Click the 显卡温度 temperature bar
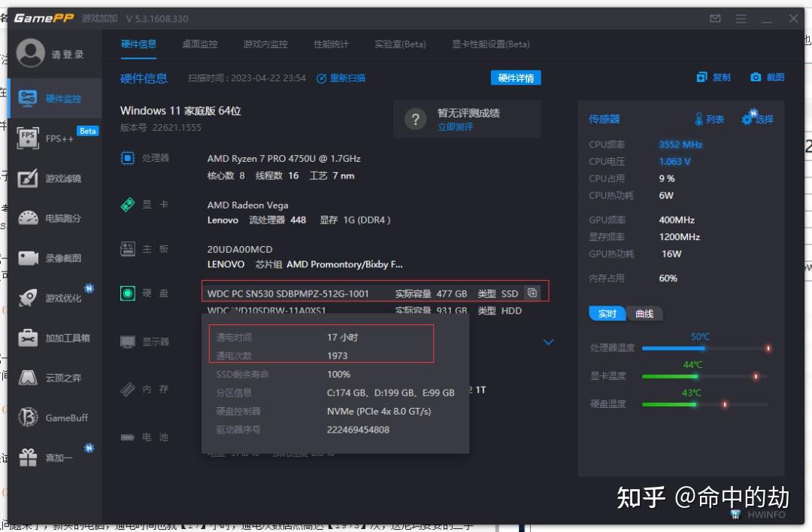Viewport: 812px width, 532px height. (706, 376)
